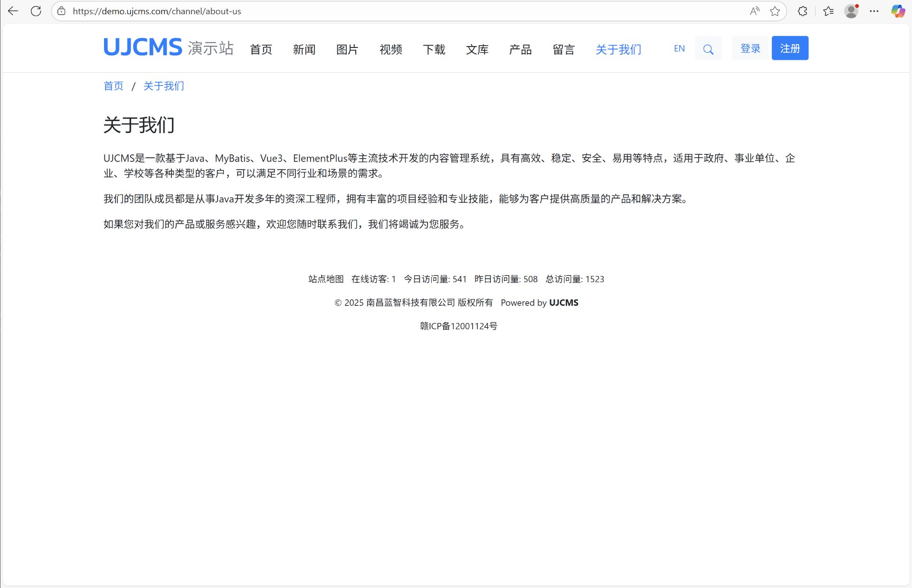This screenshot has width=912, height=588.
Task: Open 视频 navigation item
Action: point(391,49)
